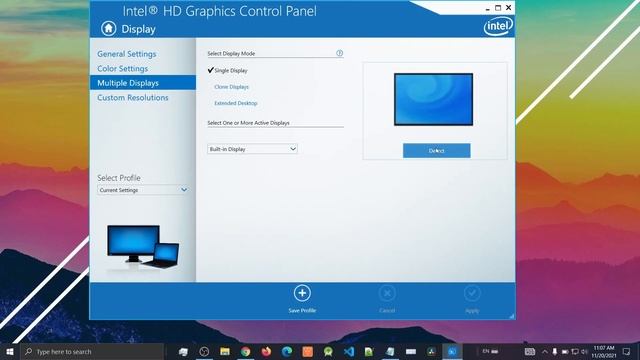
Task: Open the volume control in tray
Action: (x=584, y=351)
